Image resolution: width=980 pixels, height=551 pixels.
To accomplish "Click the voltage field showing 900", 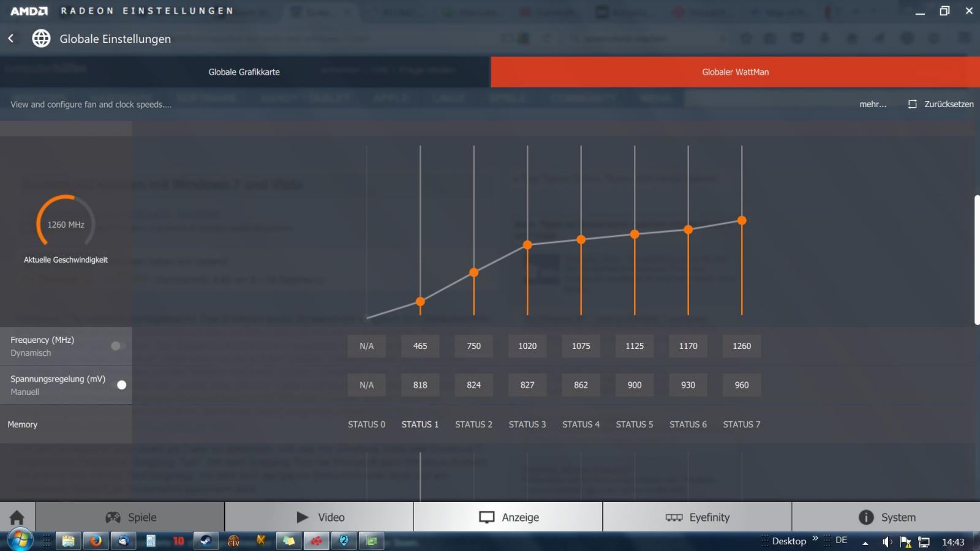I will click(635, 385).
